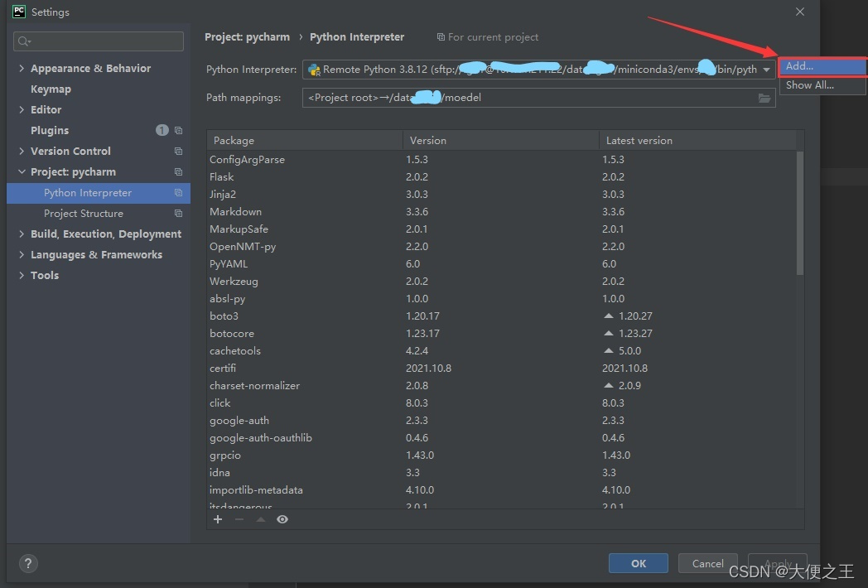Image resolution: width=868 pixels, height=588 pixels.
Task: Select the Werkzeug package row
Action: 502,282
